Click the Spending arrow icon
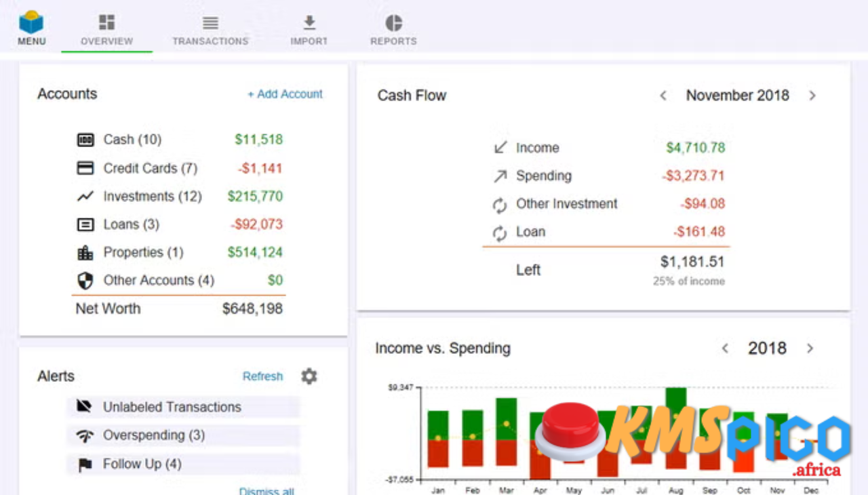 tap(500, 176)
